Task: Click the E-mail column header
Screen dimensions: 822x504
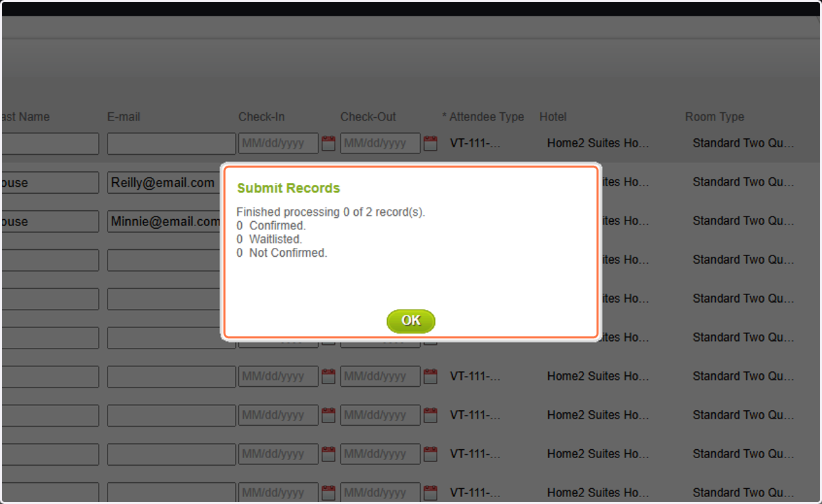Action: (x=124, y=117)
